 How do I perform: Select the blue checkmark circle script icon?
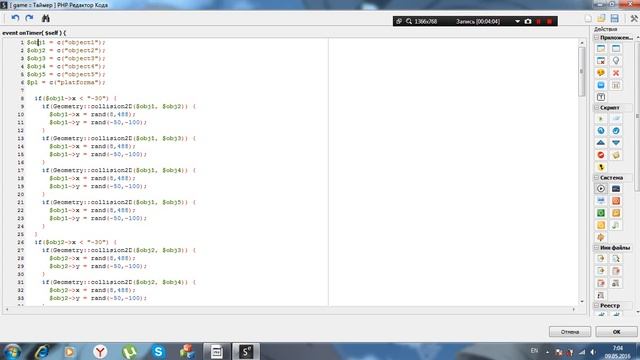pos(616,131)
